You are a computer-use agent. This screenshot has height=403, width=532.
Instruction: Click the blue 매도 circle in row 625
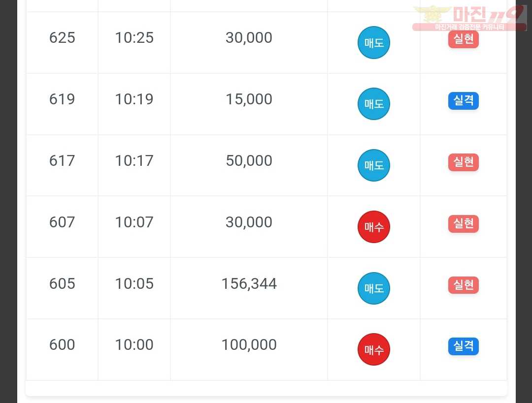(373, 42)
